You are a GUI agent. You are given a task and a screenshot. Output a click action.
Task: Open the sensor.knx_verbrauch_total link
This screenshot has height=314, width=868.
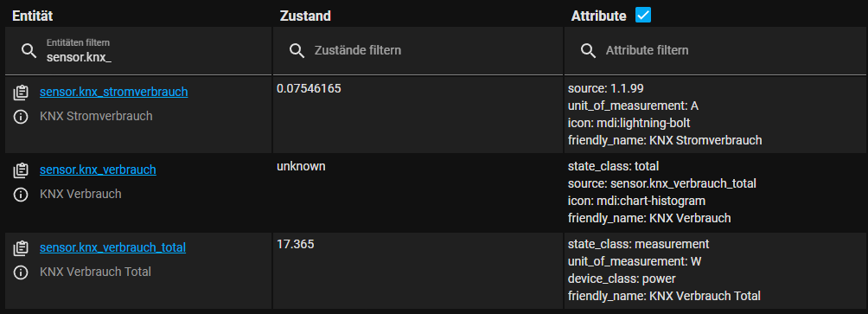113,247
